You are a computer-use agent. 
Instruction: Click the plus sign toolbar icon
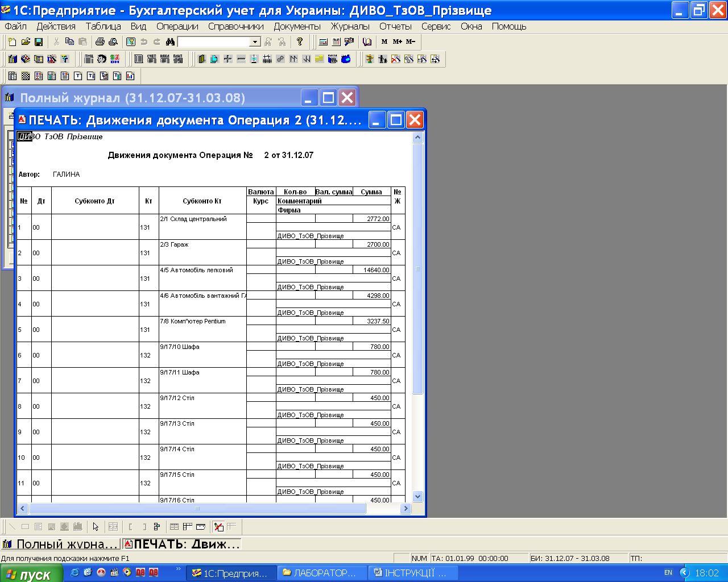pyautogui.click(x=227, y=59)
